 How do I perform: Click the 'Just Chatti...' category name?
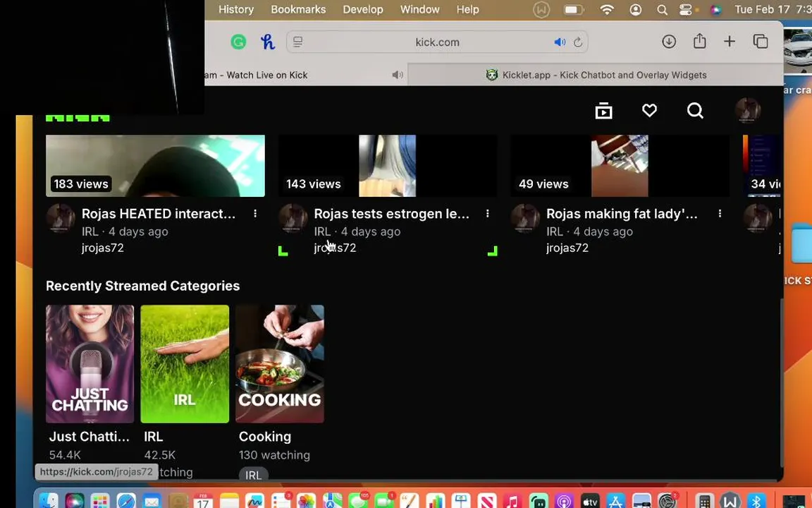point(90,437)
